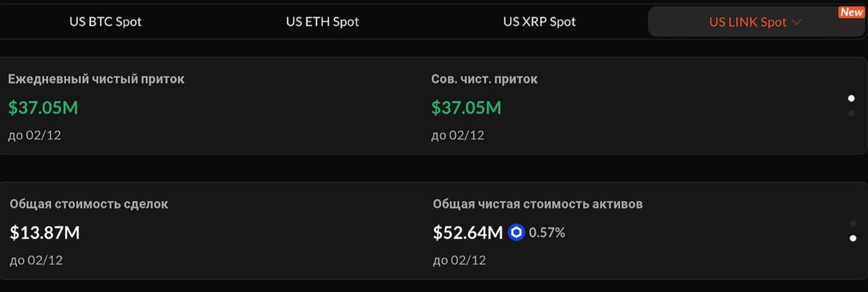Screen dimensions: 868x292
Task: Click the green daily net inflow $37.05M value
Action: tap(43, 107)
